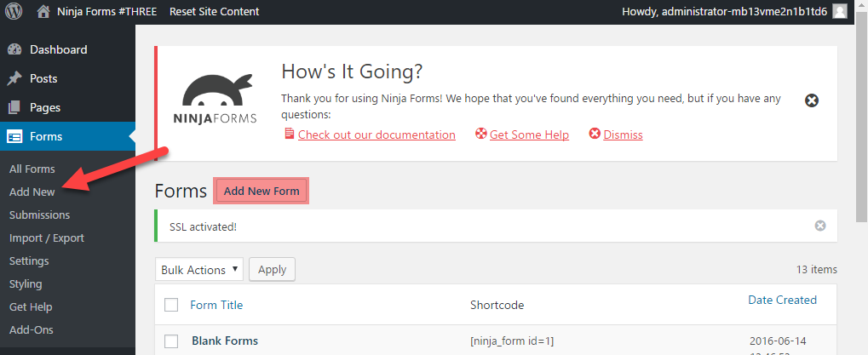Click Get Help in sidebar
Viewport: 868px width, 355px height.
[x=31, y=306]
